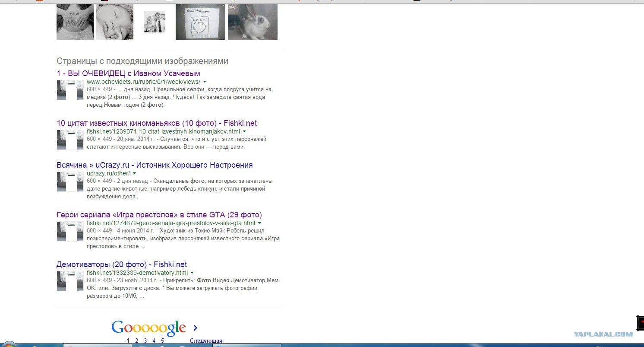Open the similar image of a rabbit
This screenshot has width=644, height=347.
tap(253, 22)
